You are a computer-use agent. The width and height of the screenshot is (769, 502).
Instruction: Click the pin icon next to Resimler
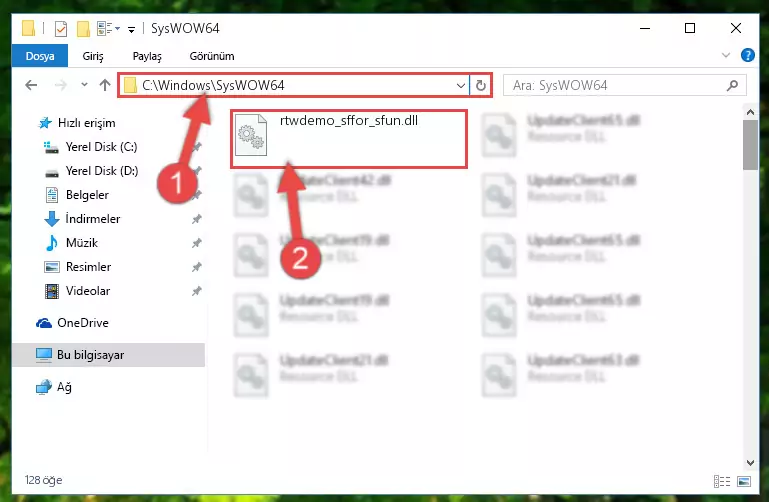197,267
